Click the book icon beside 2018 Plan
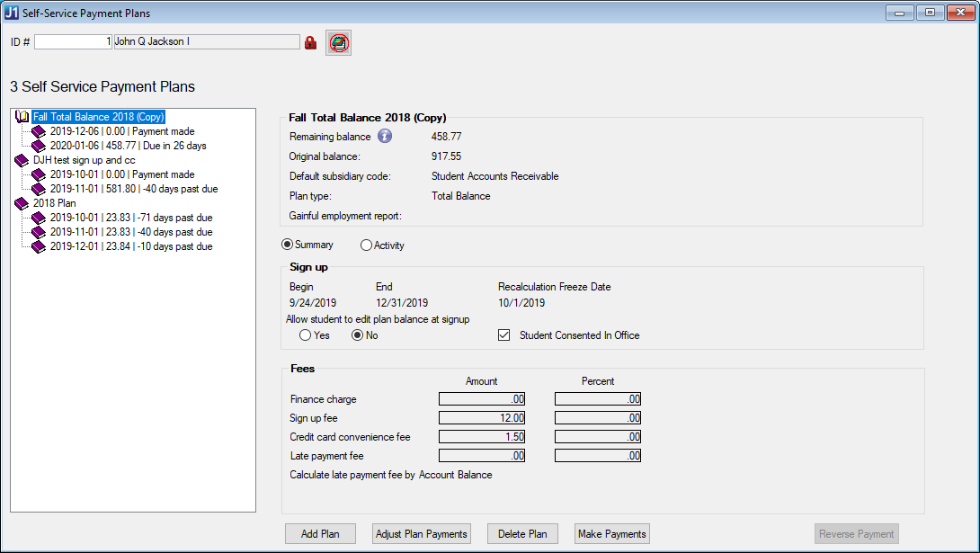 click(22, 203)
